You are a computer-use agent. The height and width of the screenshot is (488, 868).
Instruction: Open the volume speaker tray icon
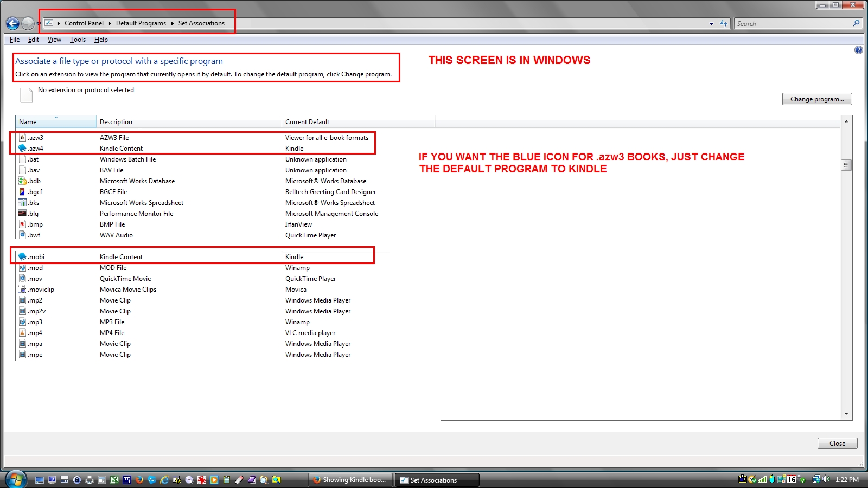[x=826, y=479]
